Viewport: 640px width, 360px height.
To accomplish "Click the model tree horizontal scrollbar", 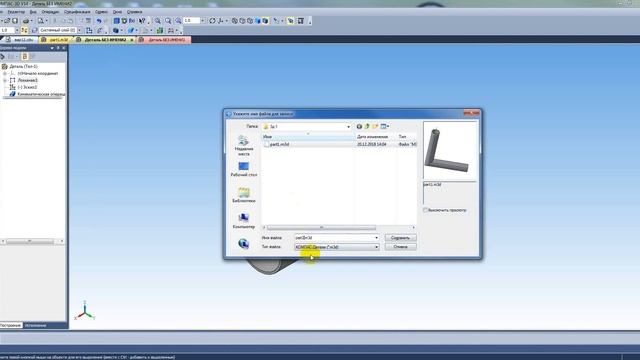I will (29, 241).
